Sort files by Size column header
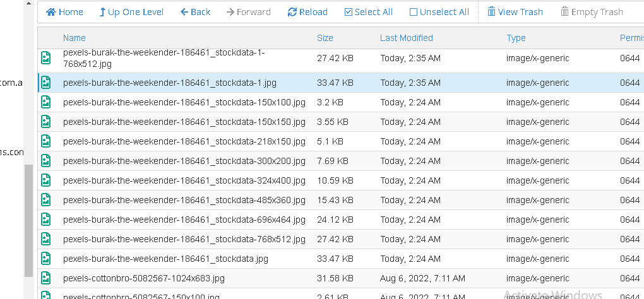The image size is (644, 299). pyautogui.click(x=325, y=38)
